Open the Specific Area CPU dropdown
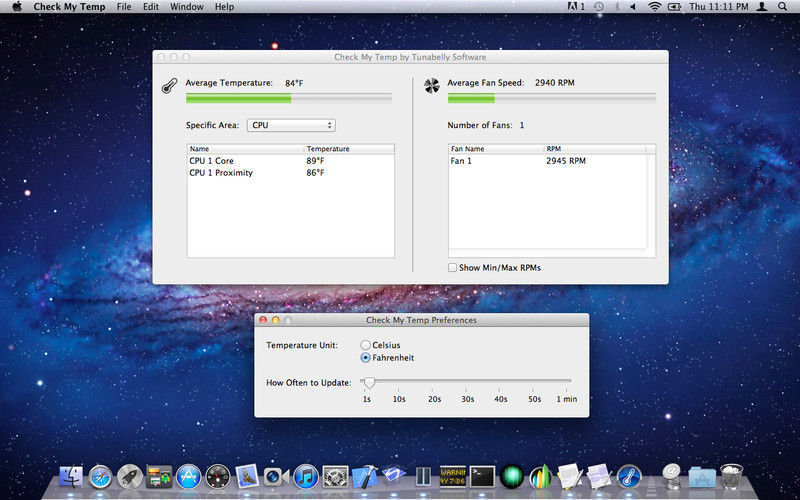Viewport: 800px width, 500px height. [x=291, y=125]
